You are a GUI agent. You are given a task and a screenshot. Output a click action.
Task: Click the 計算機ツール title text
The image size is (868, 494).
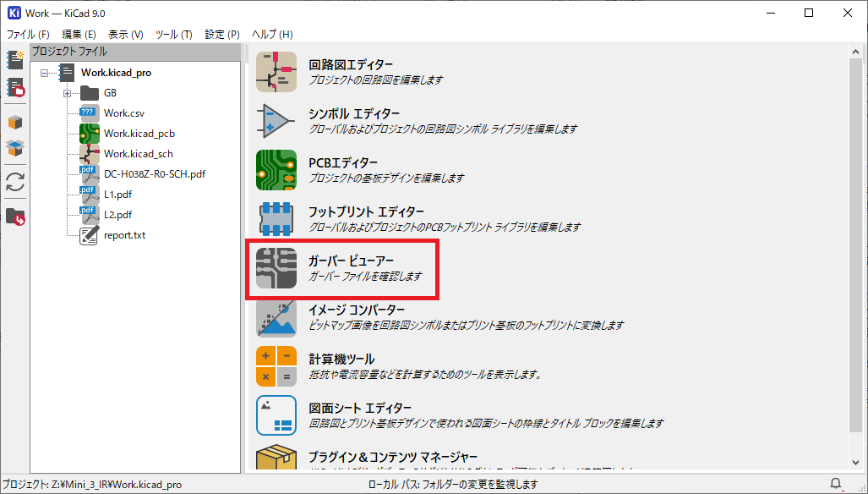341,360
